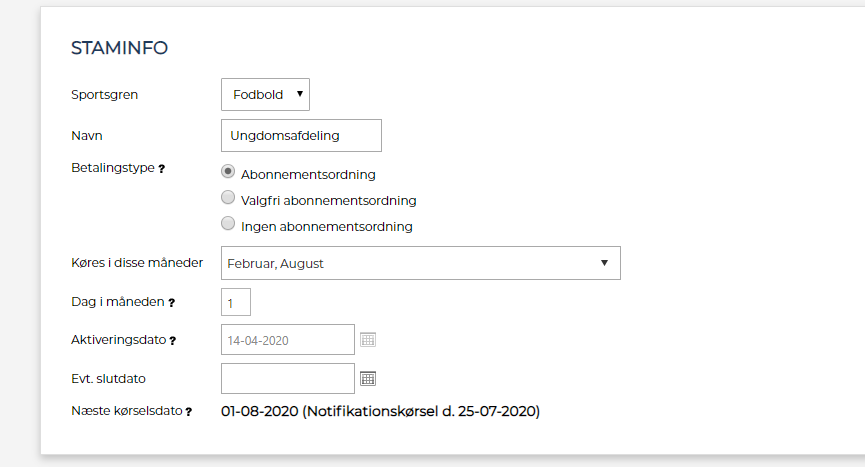
Task: Select the Abonnementsordning radio button
Action: click(228, 172)
